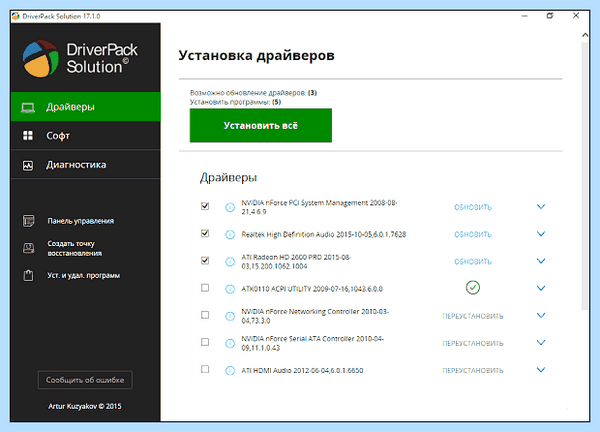Click the ATK0110 ACPI UTILITY driver name
Viewport: 600px width, 432px height.
pos(312,289)
